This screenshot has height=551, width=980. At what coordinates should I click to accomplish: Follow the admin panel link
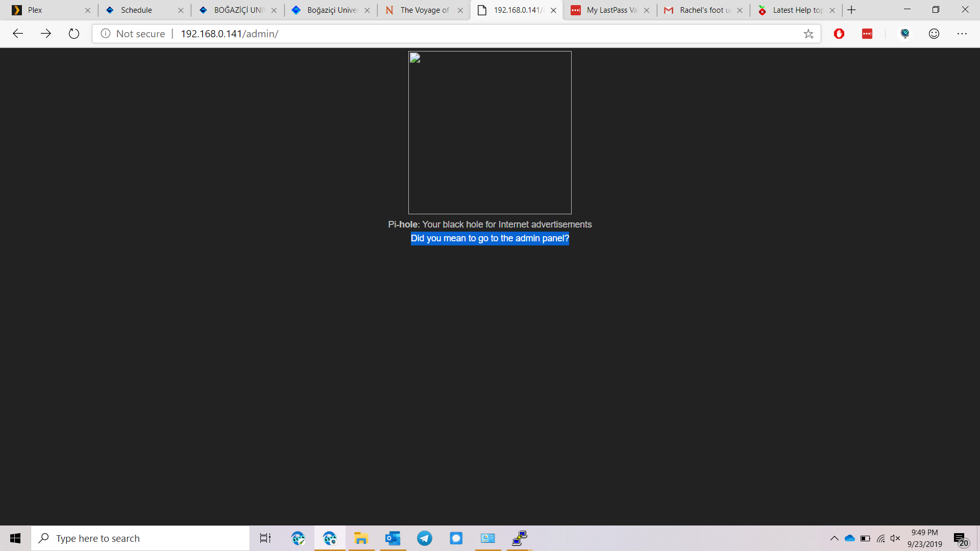click(x=489, y=238)
